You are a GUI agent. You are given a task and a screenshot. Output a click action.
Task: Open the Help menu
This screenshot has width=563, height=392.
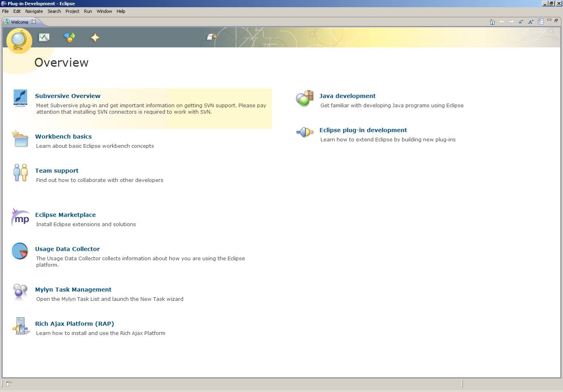click(121, 11)
